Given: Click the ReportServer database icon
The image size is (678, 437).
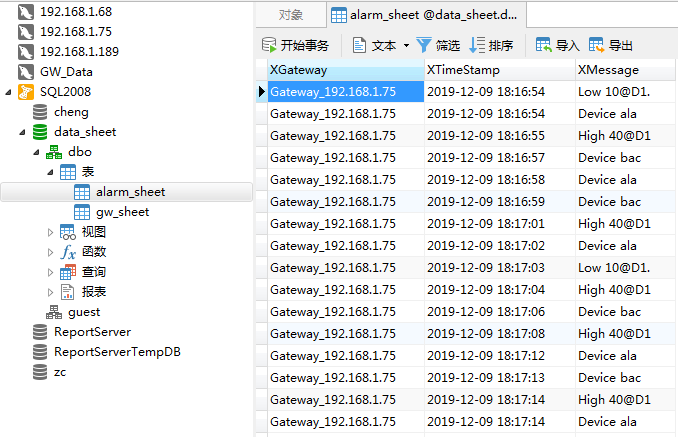Looking at the screenshot, I should [40, 332].
